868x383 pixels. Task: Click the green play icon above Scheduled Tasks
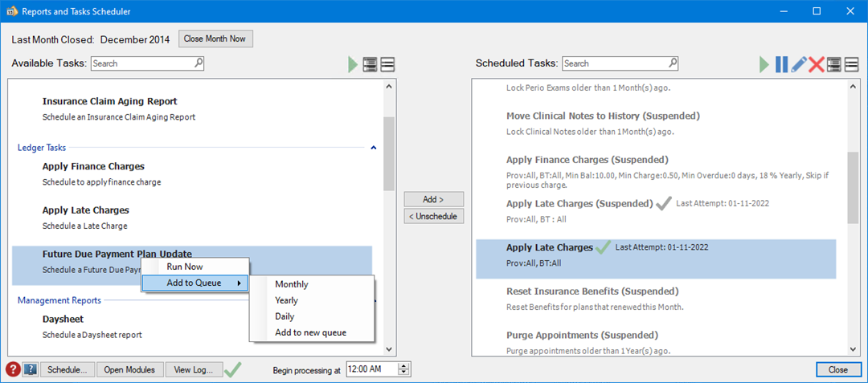(x=764, y=65)
